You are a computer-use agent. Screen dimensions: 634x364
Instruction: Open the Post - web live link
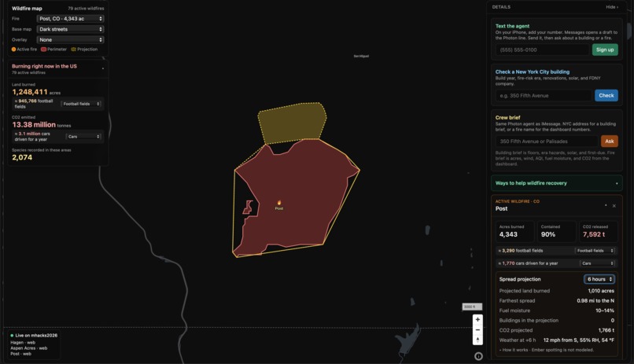[20, 354]
